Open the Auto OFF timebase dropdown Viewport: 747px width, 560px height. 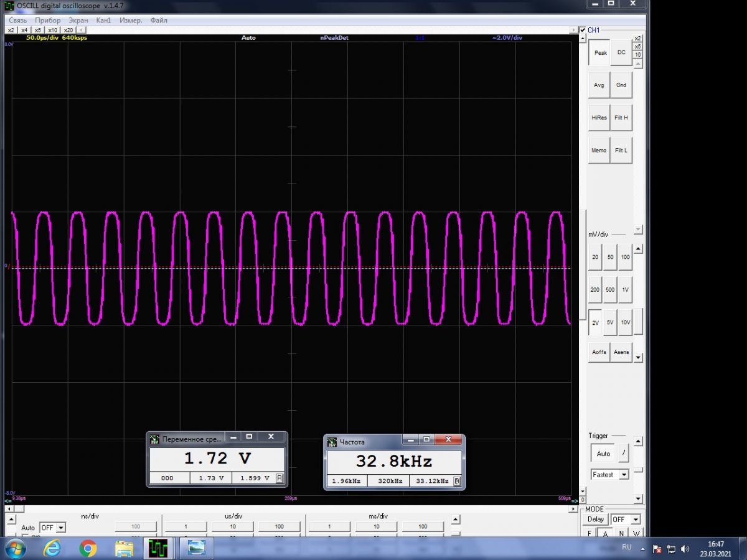(x=60, y=528)
